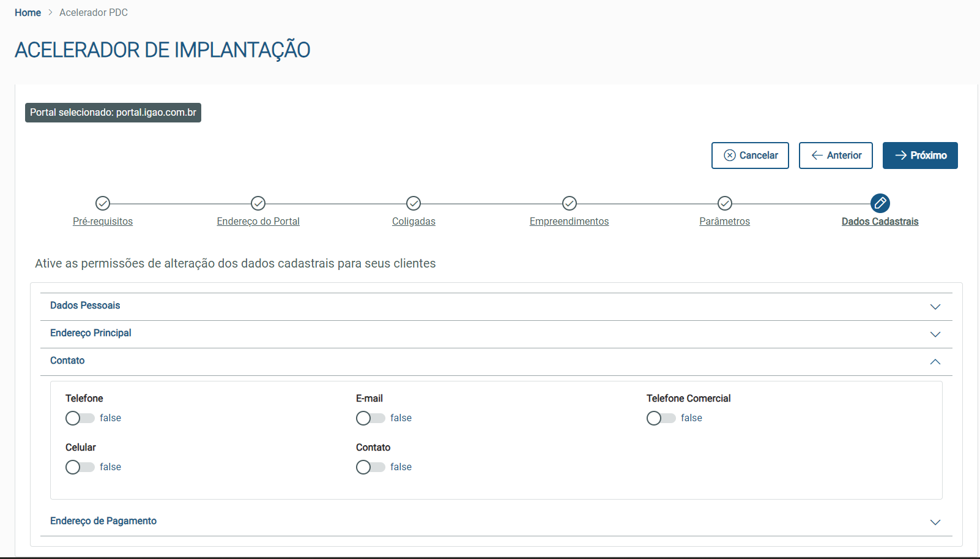Image resolution: width=980 pixels, height=559 pixels.
Task: Toggle the Telefone Comercial switch
Action: click(661, 418)
